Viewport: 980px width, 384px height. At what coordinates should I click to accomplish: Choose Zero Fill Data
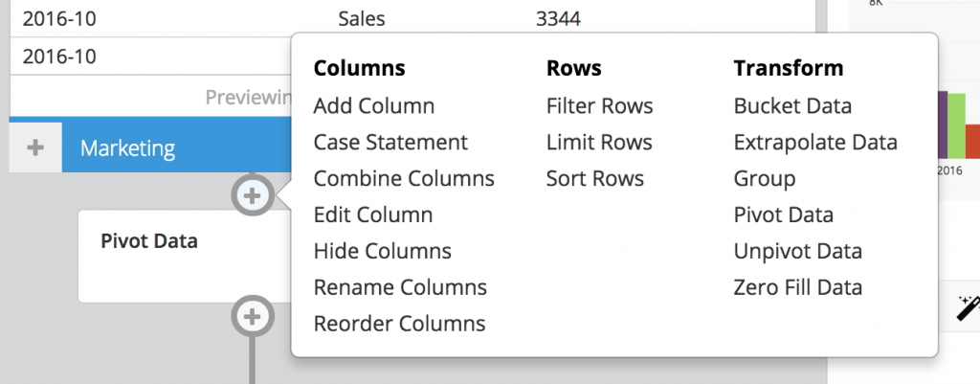797,287
